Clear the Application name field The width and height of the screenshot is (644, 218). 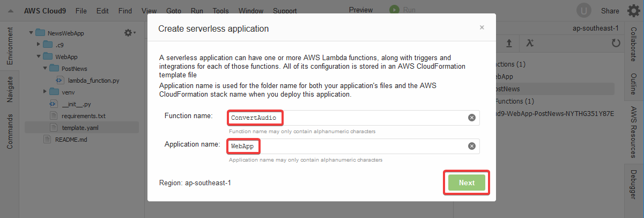pos(472,146)
